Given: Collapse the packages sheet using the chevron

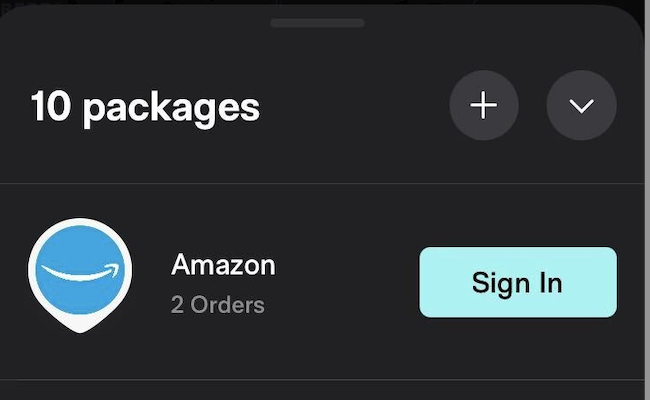Looking at the screenshot, I should click(581, 105).
